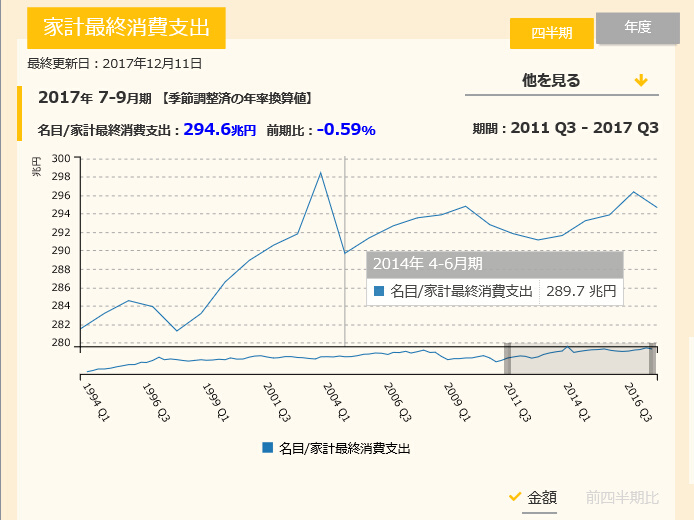
Task: Click the 2016 Q3 axis label
Action: [x=638, y=402]
